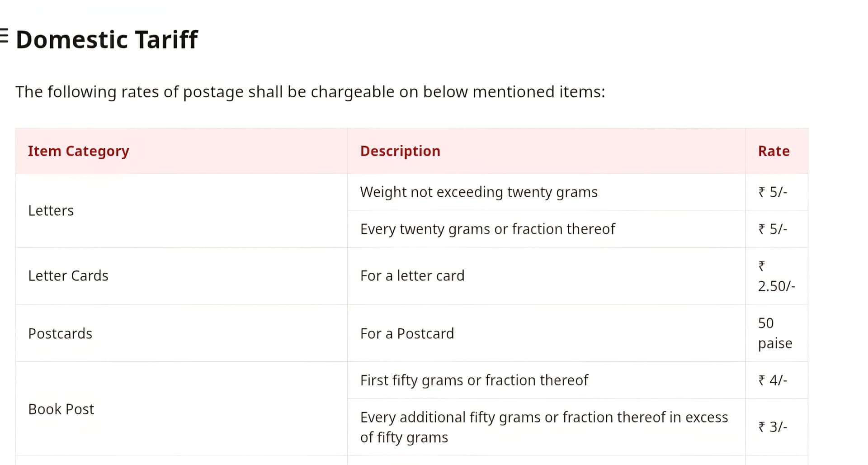Click the Rate column header
Viewport: 868px width, 465px height.
pyautogui.click(x=774, y=151)
